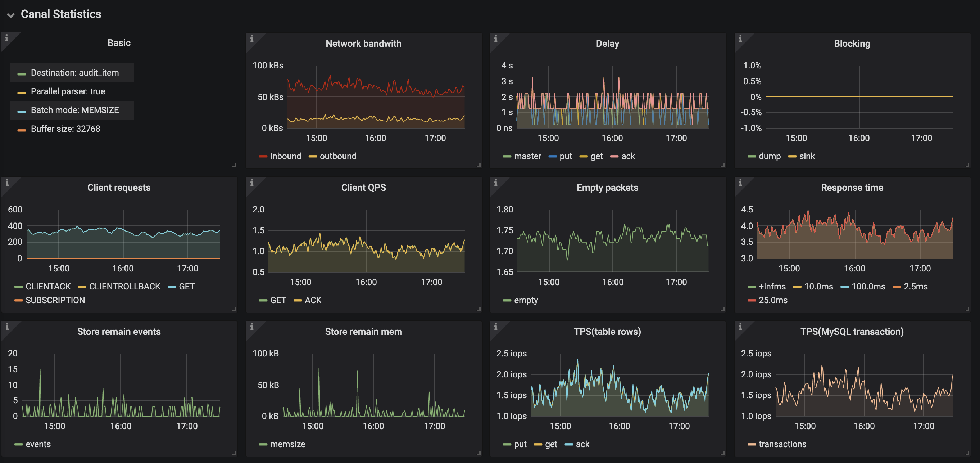Toggle CLIENTROLLBACK series in Client requests legend
Screen dimensions: 980x463
pyautogui.click(x=124, y=286)
